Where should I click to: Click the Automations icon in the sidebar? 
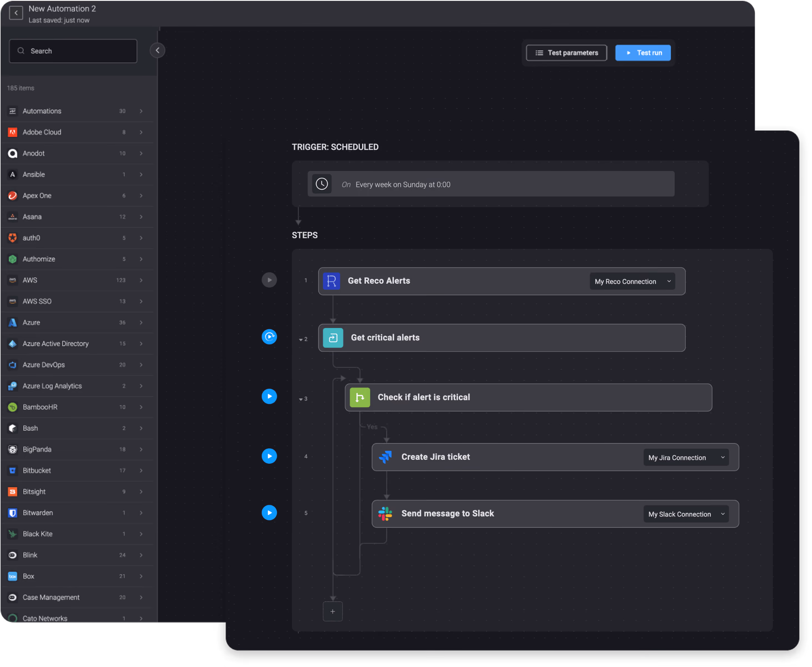pos(13,111)
